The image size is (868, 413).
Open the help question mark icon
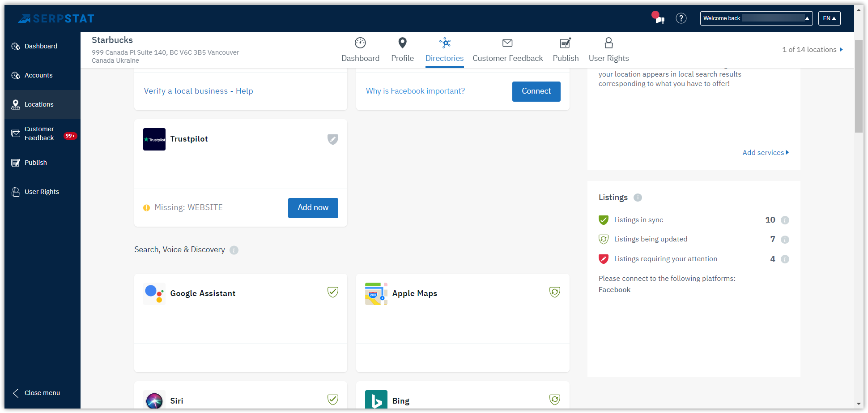(x=681, y=18)
